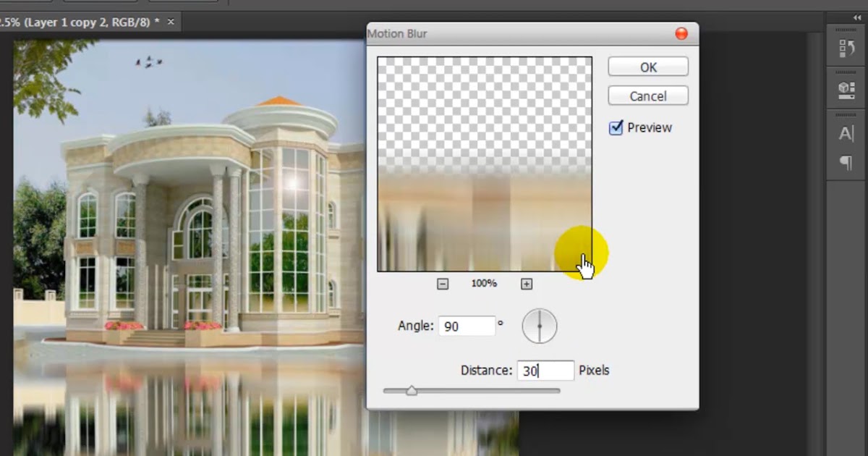Zoom out the blur preview with minus
The width and height of the screenshot is (868, 456).
443,284
